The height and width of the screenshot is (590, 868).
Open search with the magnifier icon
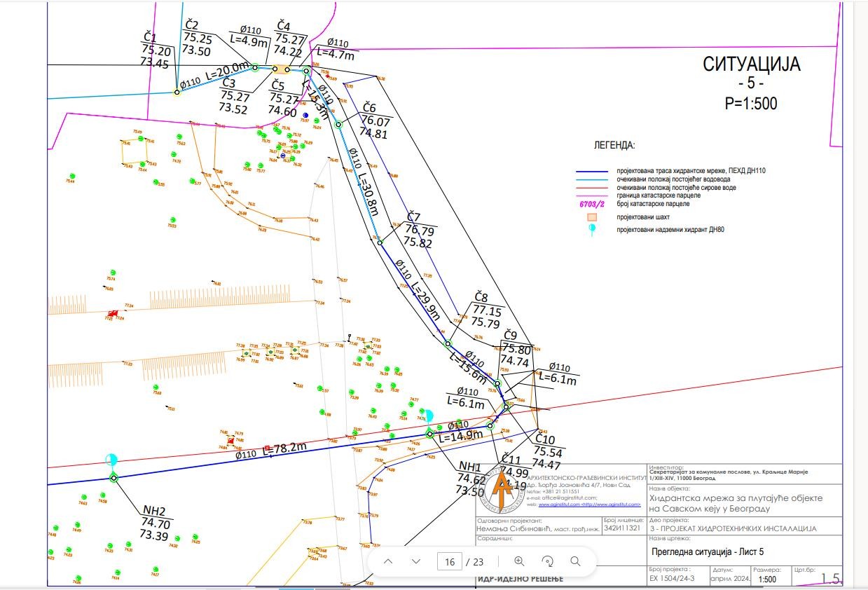(575, 561)
